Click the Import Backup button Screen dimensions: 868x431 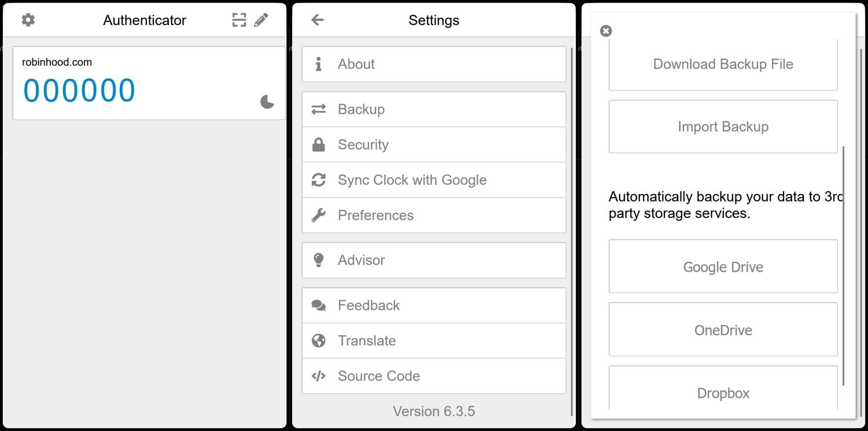click(723, 126)
